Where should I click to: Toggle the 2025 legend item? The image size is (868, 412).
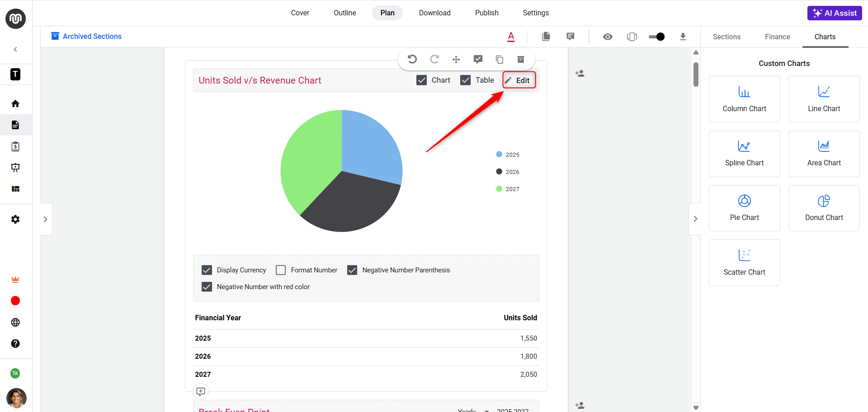tap(508, 154)
